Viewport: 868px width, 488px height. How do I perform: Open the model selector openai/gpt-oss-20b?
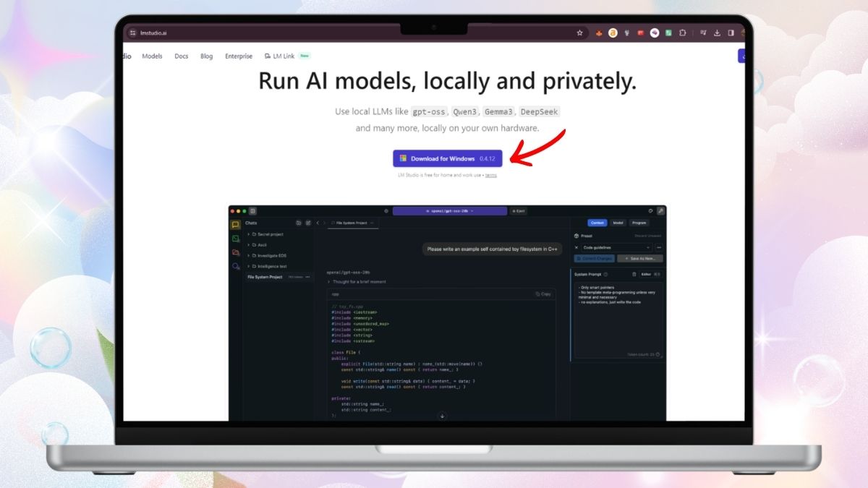[x=450, y=211]
